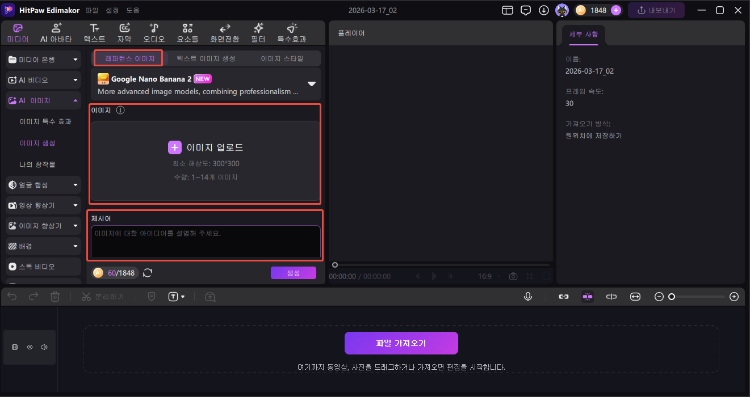Select the 세부 사항 details tab
Image resolution: width=750 pixels, height=397 pixels.
tap(584, 34)
